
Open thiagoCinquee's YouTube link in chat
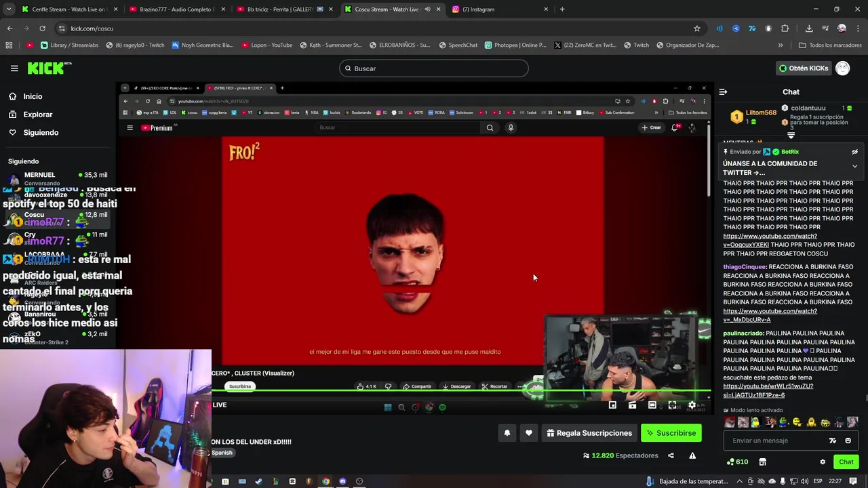[770, 315]
